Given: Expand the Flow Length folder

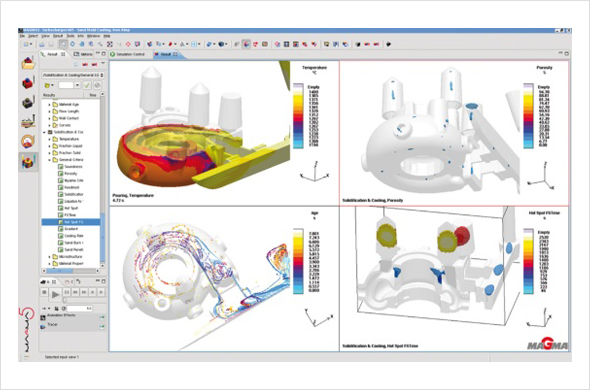Looking at the screenshot, I should [x=49, y=111].
